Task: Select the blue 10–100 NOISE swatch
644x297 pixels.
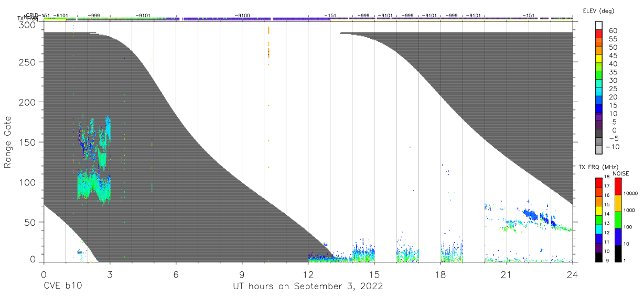Action: (x=618, y=237)
